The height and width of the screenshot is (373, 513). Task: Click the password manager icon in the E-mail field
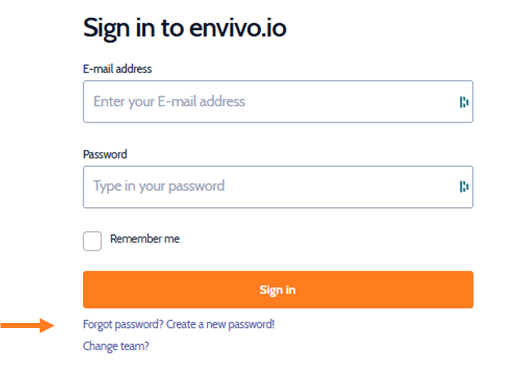click(x=464, y=102)
